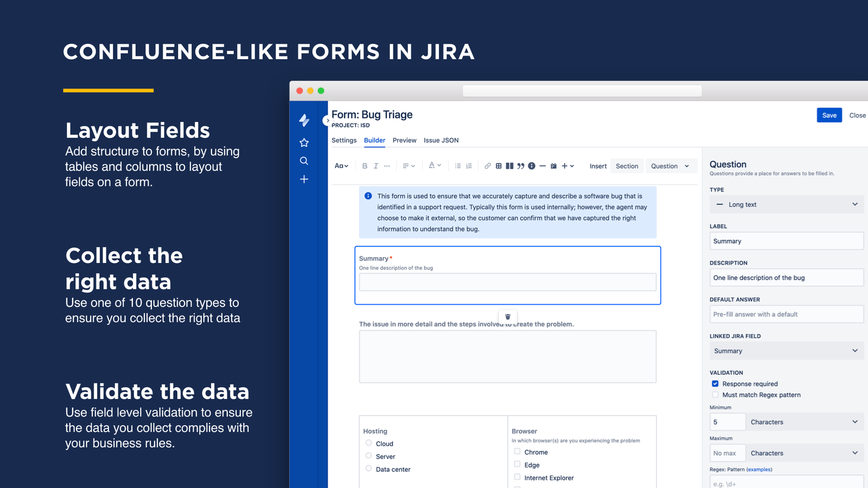Check the Internet Explorer checkbox
This screenshot has height=488, width=868.
(x=517, y=477)
